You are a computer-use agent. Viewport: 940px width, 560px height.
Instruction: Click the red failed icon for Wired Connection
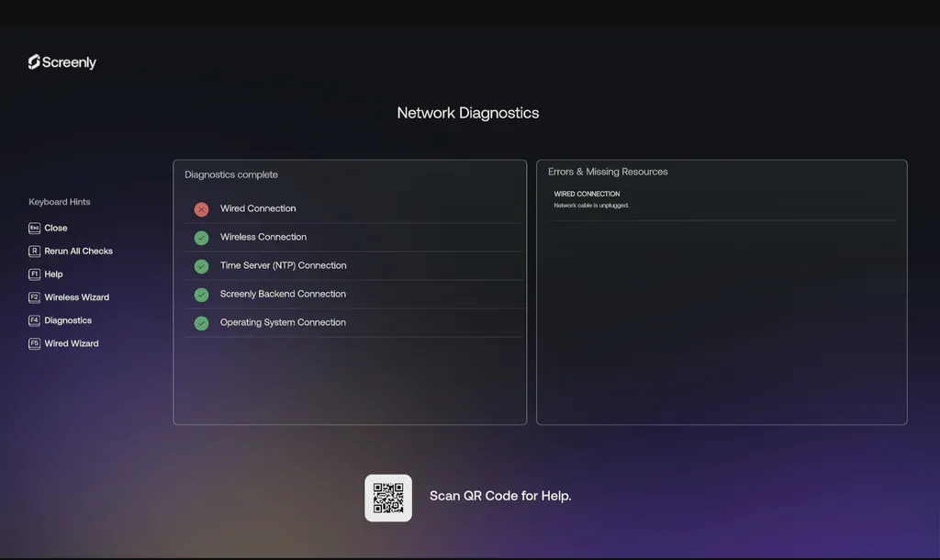click(201, 209)
